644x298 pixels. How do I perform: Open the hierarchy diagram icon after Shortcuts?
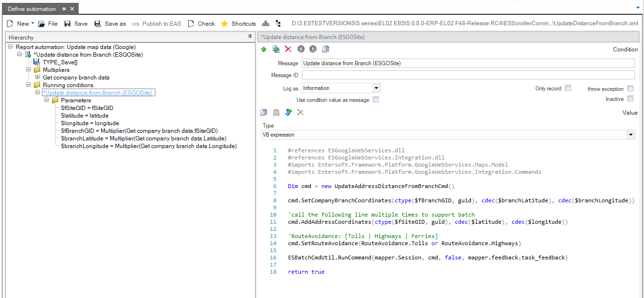pos(266,23)
